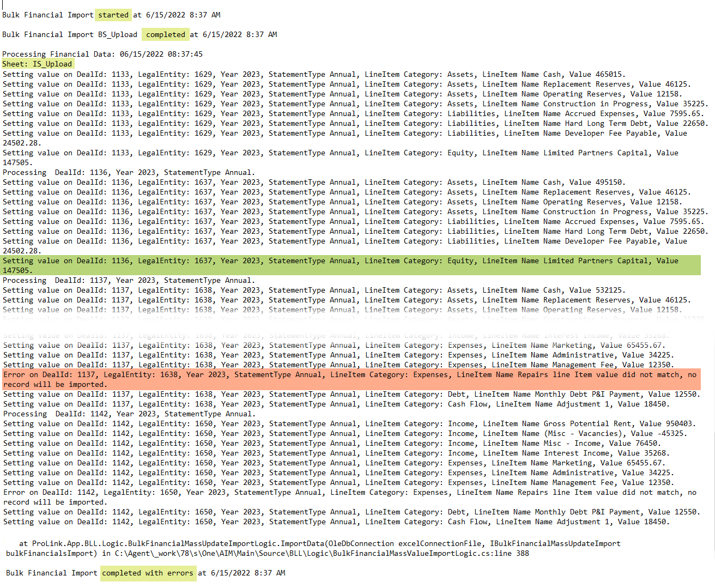715x588 pixels.
Task: Click the stack trace line starting "at ProLink.App.BLL.Logic"
Action: 320,543
